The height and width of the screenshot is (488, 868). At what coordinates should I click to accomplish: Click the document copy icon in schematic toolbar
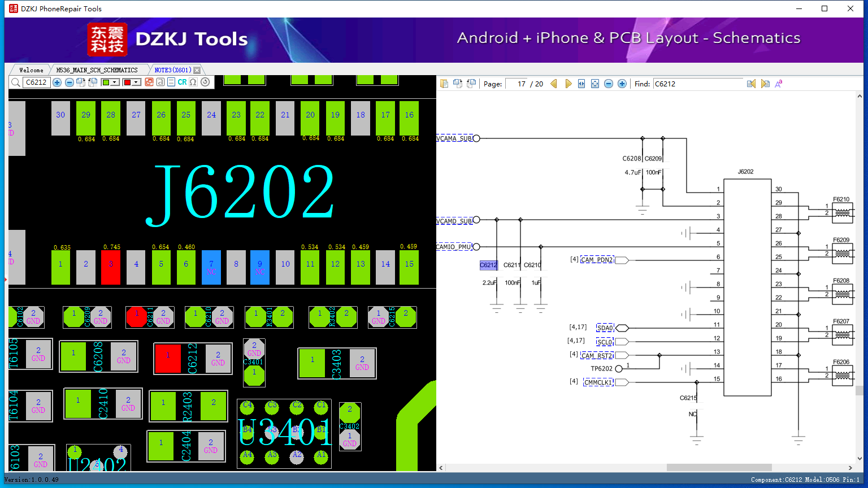(444, 84)
